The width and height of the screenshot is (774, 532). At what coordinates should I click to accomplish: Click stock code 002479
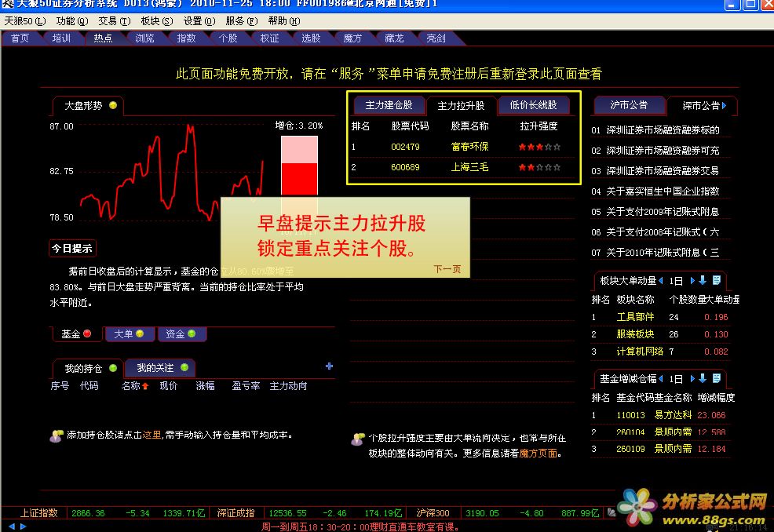pos(405,147)
